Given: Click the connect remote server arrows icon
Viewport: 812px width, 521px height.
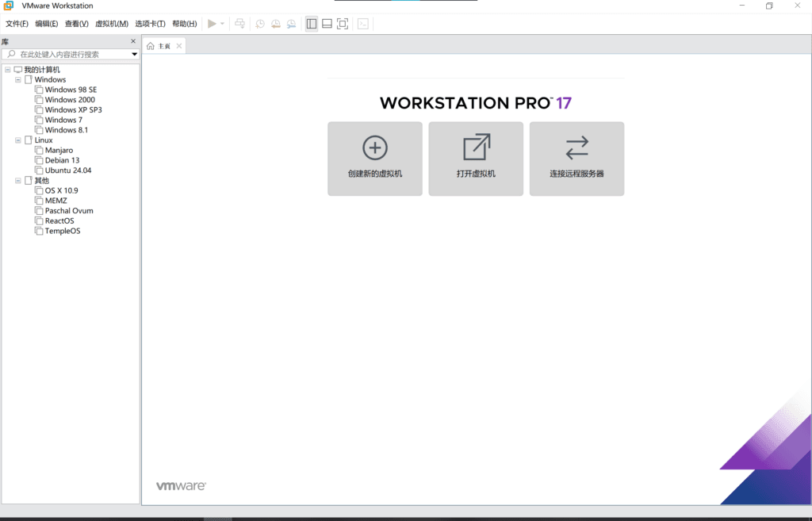Looking at the screenshot, I should 577,147.
